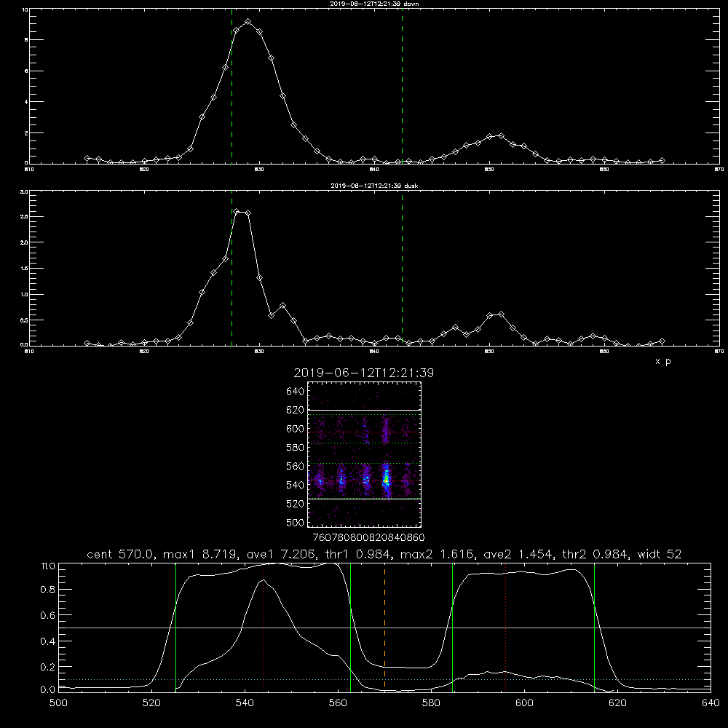Click dusk plot y-axis label 2.0
This screenshot has height=728, width=728.
(25, 242)
